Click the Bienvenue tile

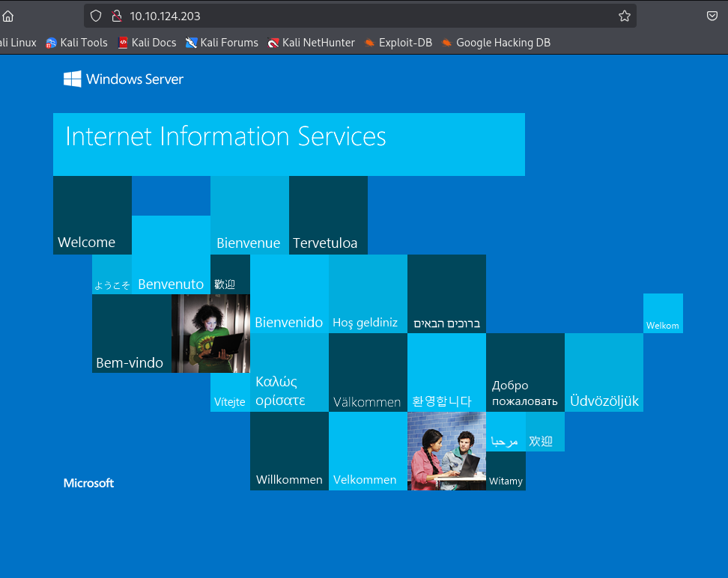[x=250, y=216]
